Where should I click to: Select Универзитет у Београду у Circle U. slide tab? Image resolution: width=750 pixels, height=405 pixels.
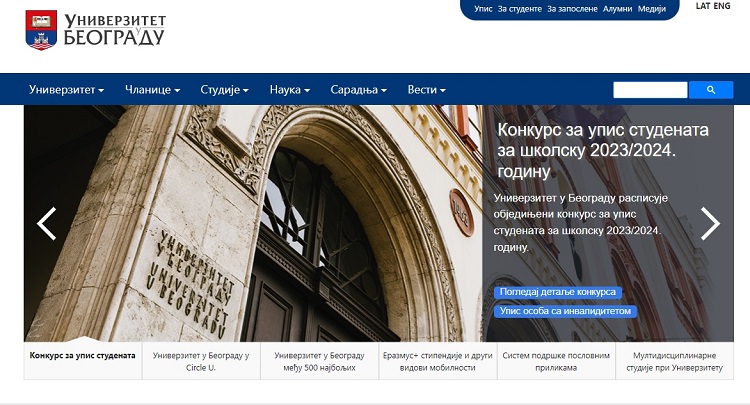click(x=201, y=361)
